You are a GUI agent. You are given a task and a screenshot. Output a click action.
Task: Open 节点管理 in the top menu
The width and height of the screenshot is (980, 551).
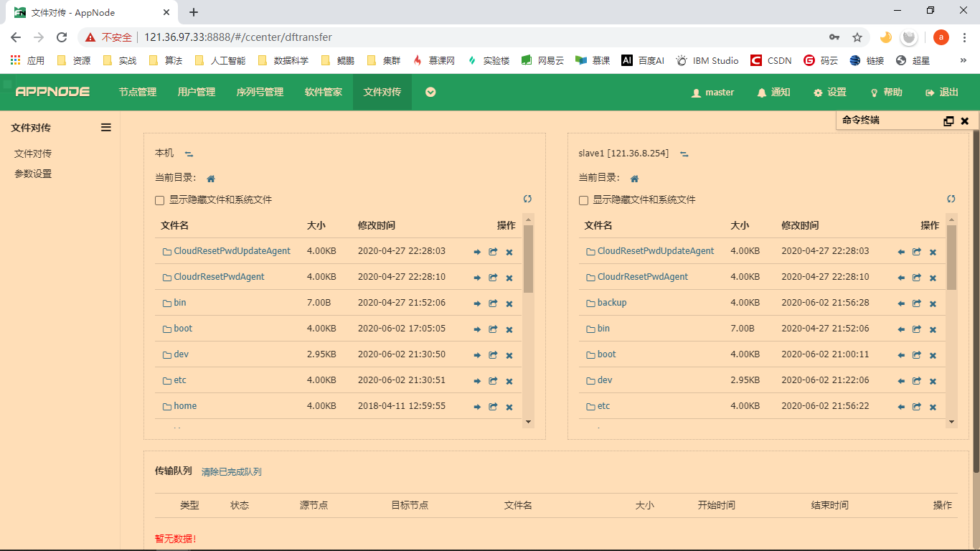(138, 92)
